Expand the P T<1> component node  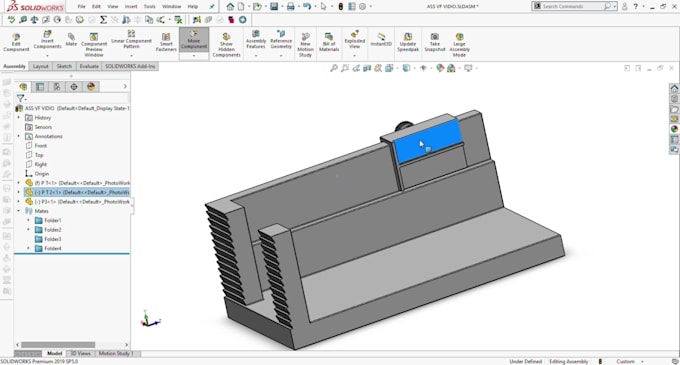coord(19,183)
